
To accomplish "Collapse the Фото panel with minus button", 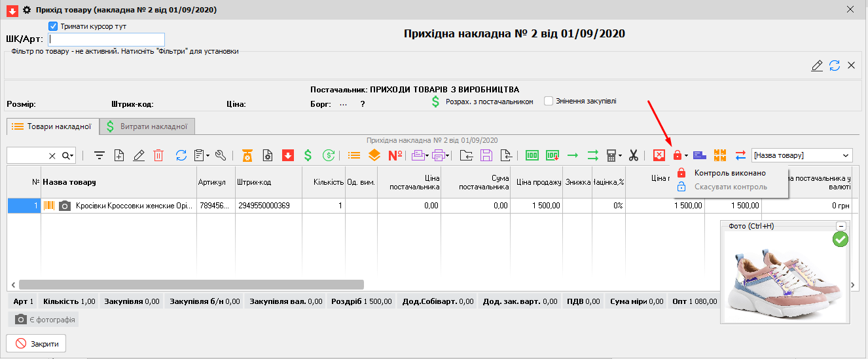I will [x=841, y=226].
